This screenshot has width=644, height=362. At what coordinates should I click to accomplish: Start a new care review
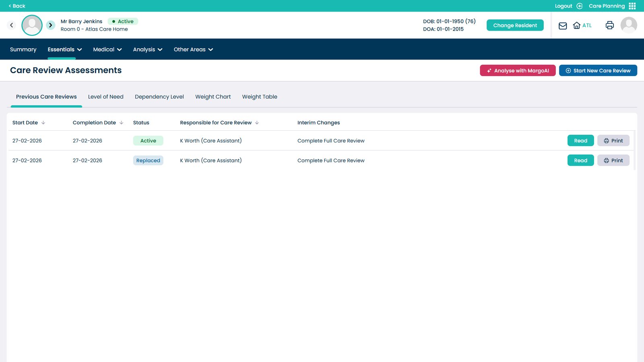tap(598, 70)
